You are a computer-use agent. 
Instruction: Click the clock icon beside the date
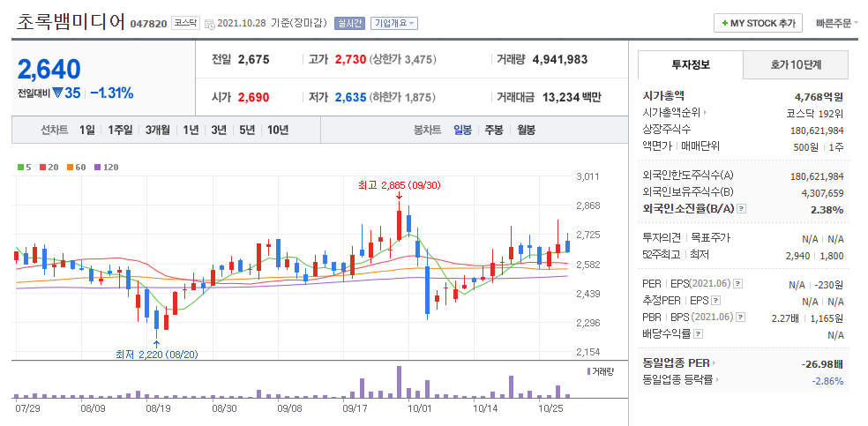coord(210,24)
